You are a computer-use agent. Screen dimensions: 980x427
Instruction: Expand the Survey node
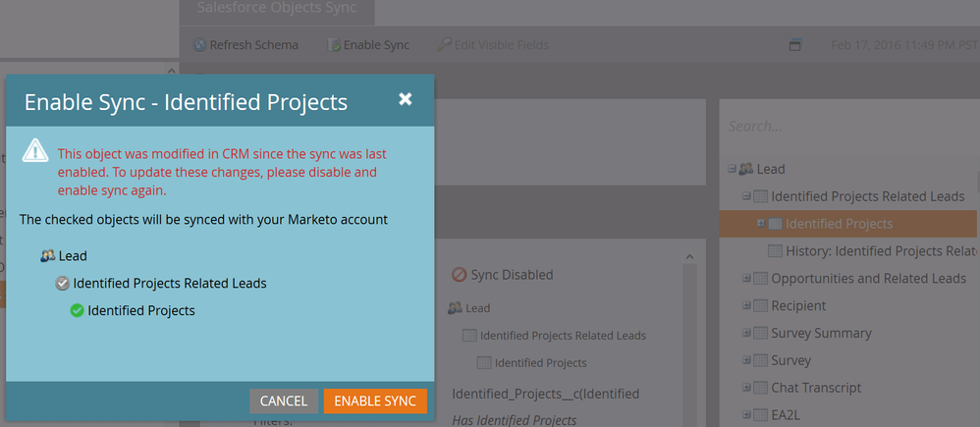click(746, 360)
